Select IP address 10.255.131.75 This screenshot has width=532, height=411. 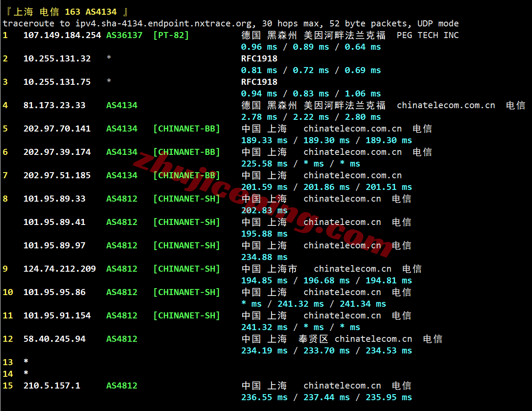57,82
